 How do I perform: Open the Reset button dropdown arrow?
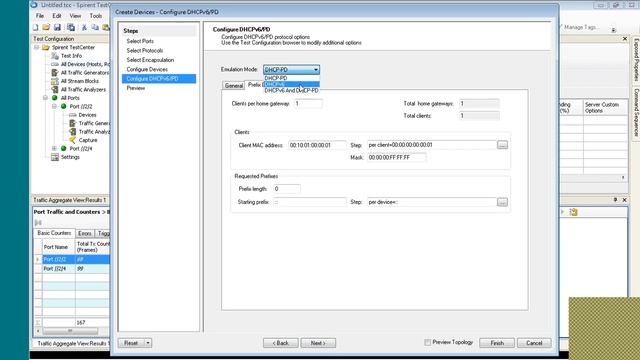click(148, 343)
